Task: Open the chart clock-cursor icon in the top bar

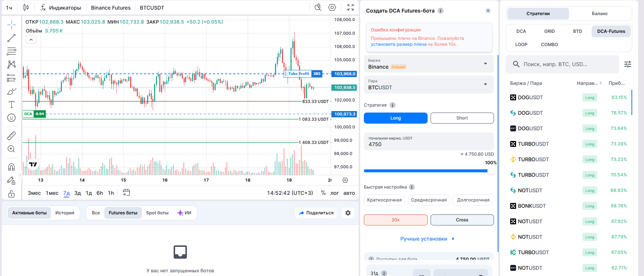Action: [x=318, y=7]
